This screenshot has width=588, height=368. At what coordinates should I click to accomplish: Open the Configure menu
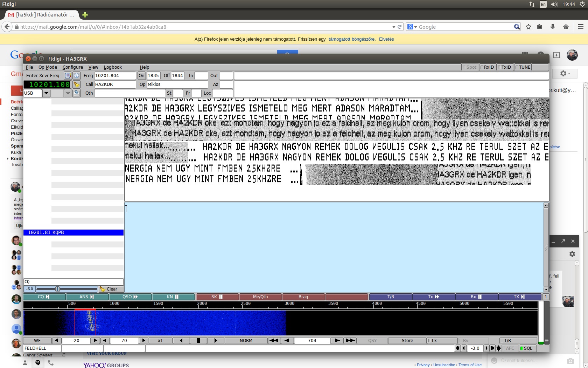click(x=72, y=67)
